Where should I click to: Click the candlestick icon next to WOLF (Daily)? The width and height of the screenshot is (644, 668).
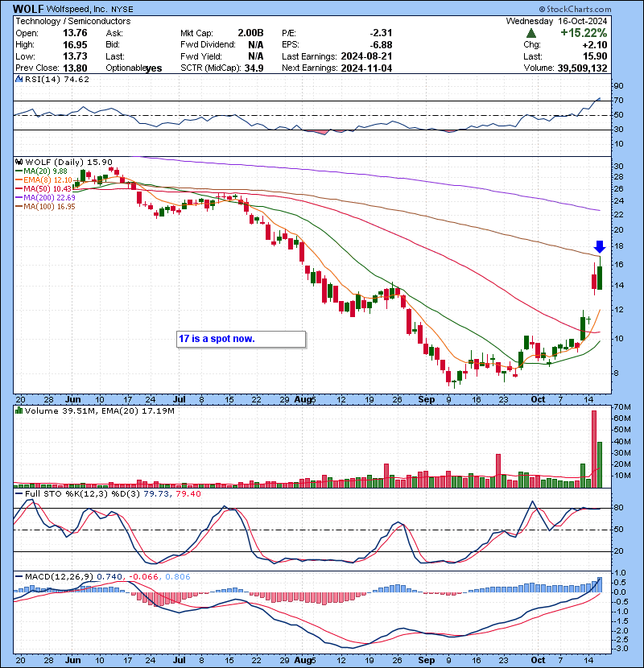pyautogui.click(x=19, y=162)
